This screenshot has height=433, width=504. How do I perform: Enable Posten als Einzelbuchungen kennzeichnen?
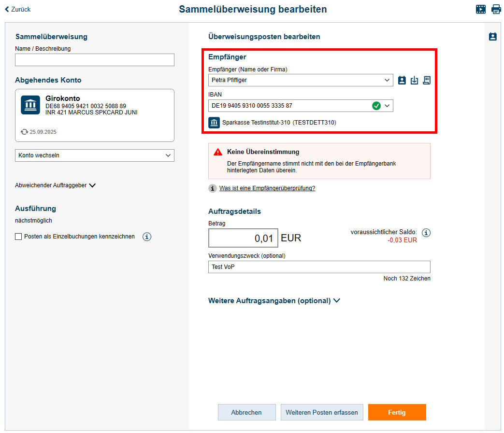point(19,237)
